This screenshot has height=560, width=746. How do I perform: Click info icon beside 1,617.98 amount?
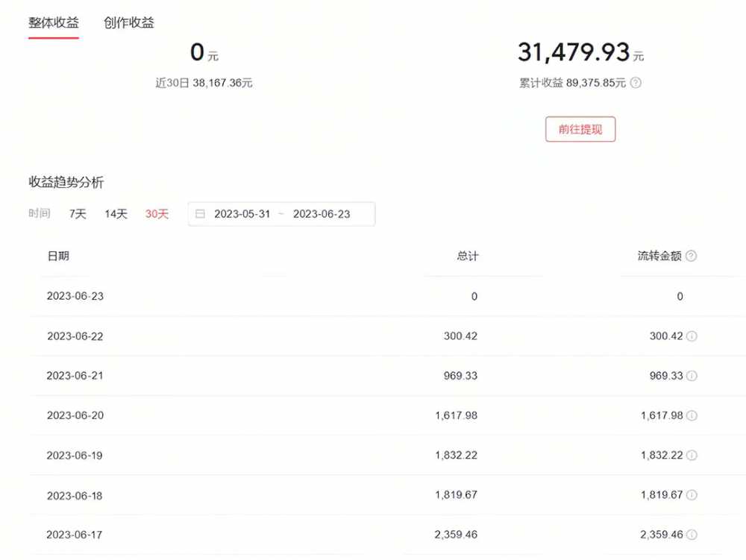coord(692,415)
